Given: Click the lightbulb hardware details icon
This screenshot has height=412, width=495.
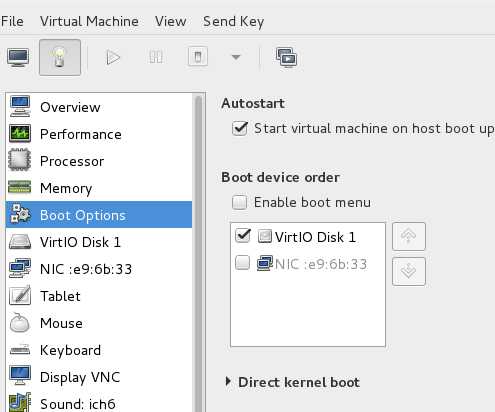Looking at the screenshot, I should [x=60, y=57].
